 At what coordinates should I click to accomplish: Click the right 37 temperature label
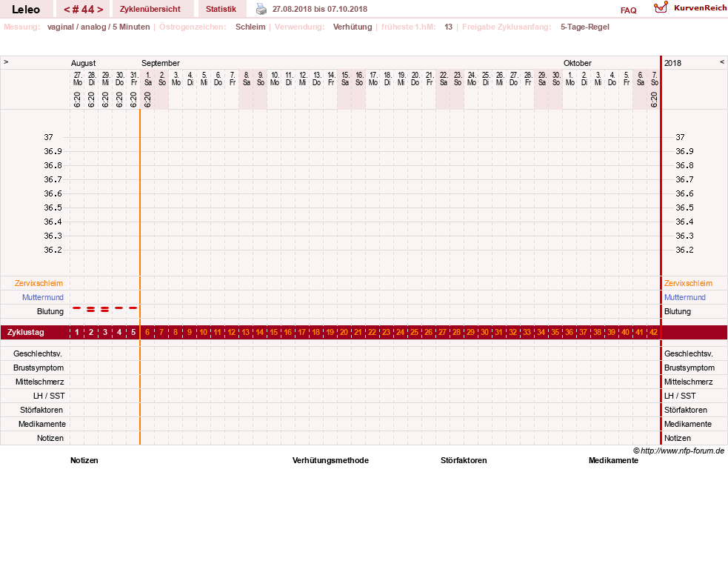[680, 137]
